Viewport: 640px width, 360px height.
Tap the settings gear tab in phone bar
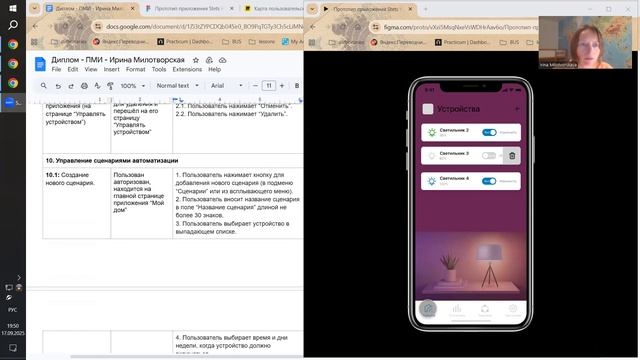tap(513, 309)
